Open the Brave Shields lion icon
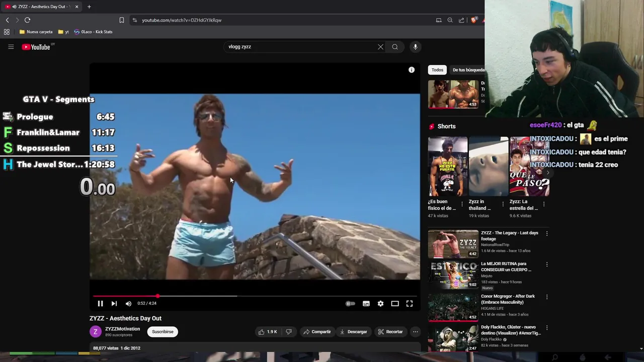This screenshot has height=362, width=644. [x=473, y=20]
